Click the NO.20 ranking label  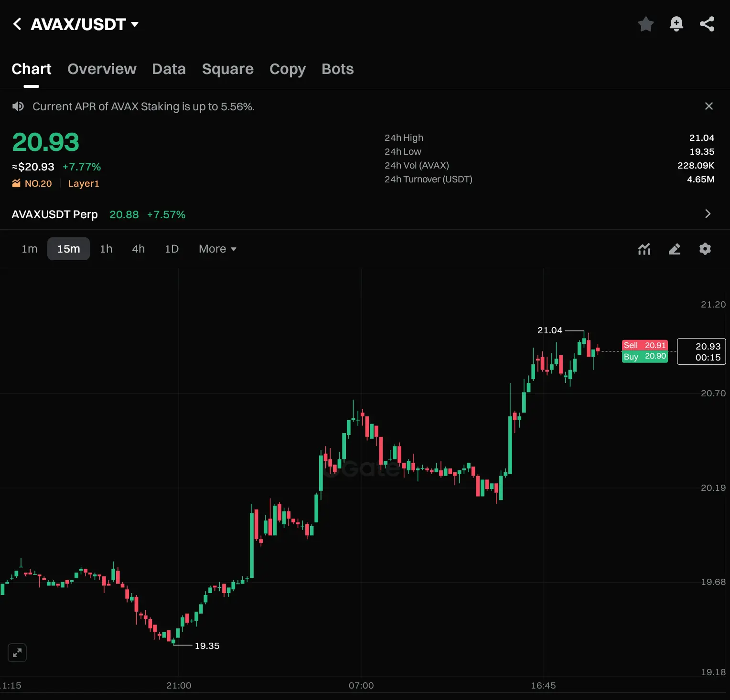(38, 183)
